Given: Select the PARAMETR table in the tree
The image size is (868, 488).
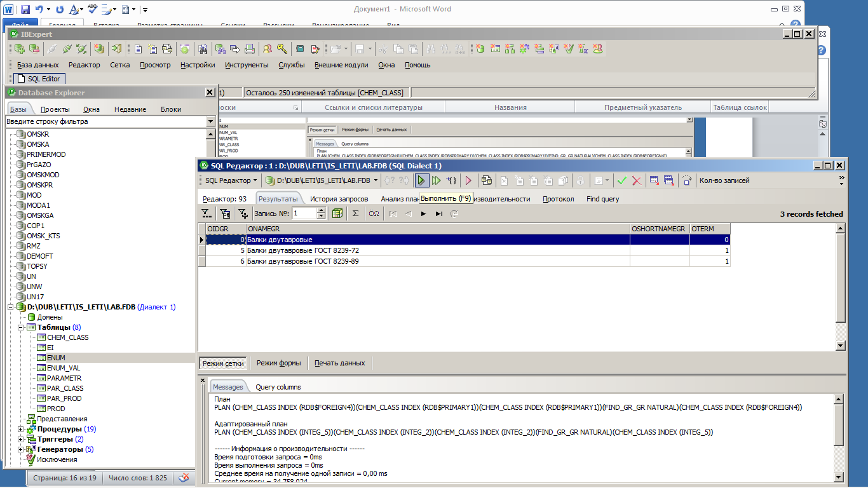Looking at the screenshot, I should point(64,378).
